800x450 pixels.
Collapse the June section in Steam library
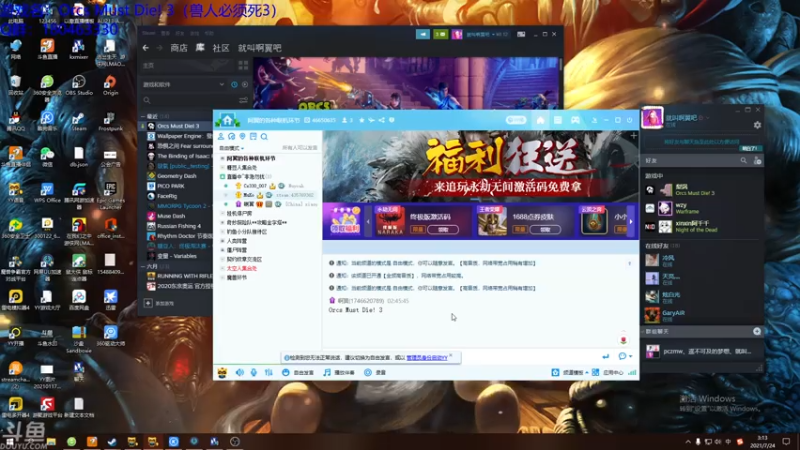(143, 266)
